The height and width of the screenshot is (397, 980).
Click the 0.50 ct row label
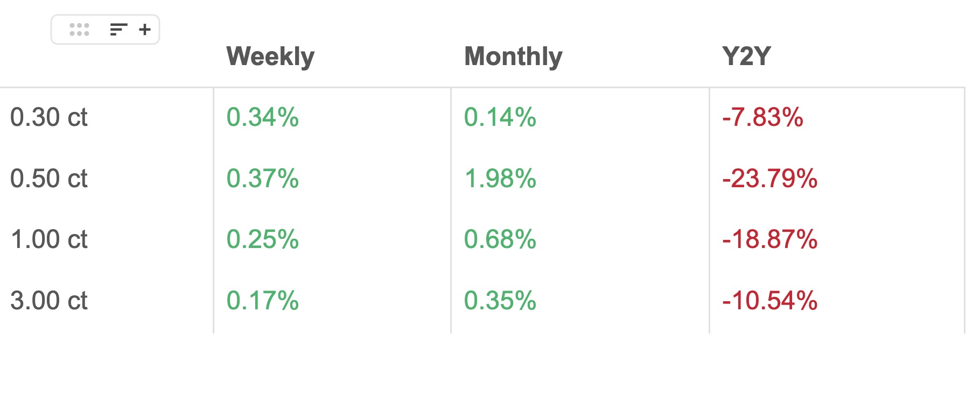click(x=49, y=179)
